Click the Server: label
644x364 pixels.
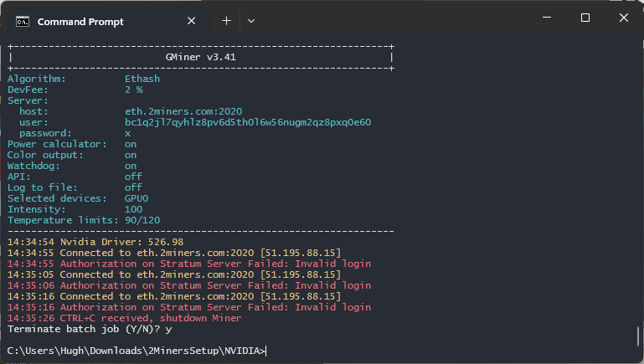pos(28,100)
